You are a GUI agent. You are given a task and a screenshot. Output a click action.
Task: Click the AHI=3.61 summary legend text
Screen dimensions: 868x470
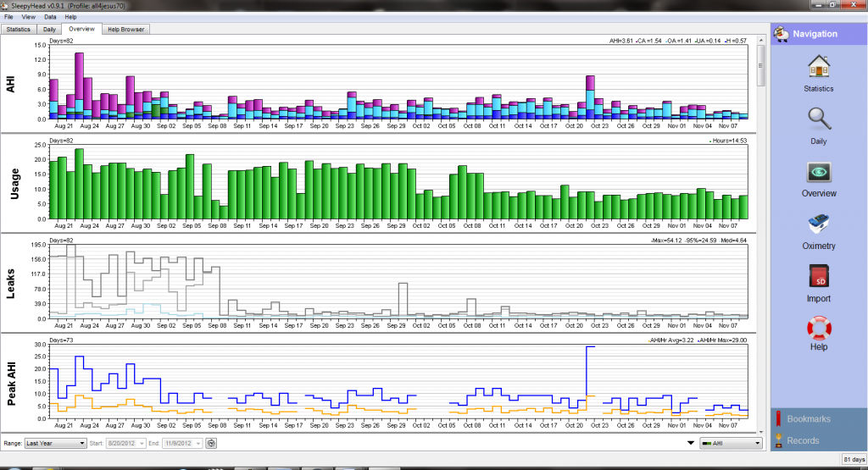[620, 41]
